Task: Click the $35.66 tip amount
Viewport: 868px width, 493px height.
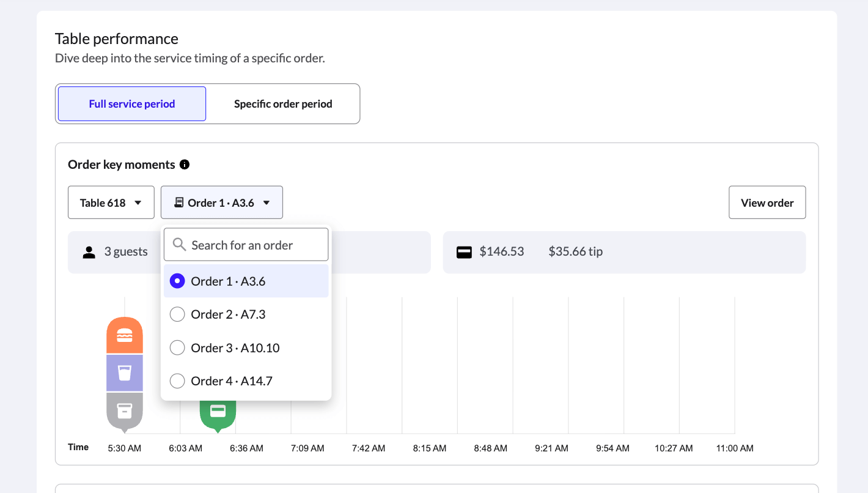Action: tap(575, 251)
